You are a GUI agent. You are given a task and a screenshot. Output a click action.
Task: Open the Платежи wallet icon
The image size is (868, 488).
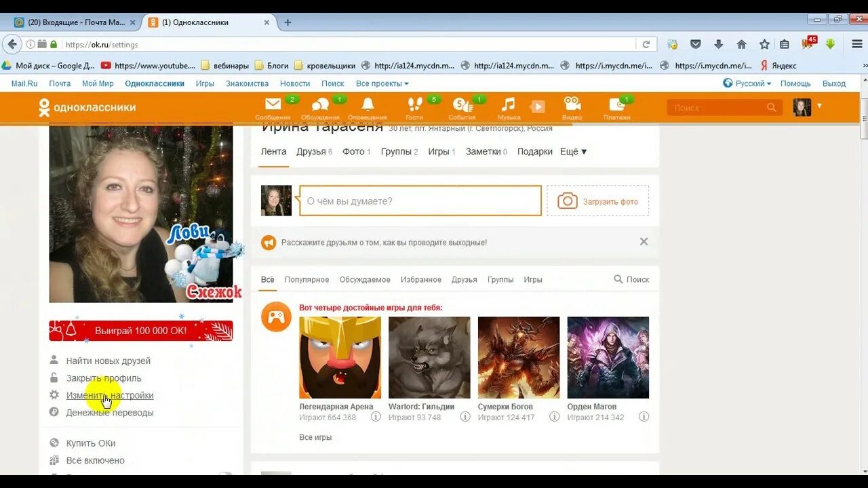[617, 104]
